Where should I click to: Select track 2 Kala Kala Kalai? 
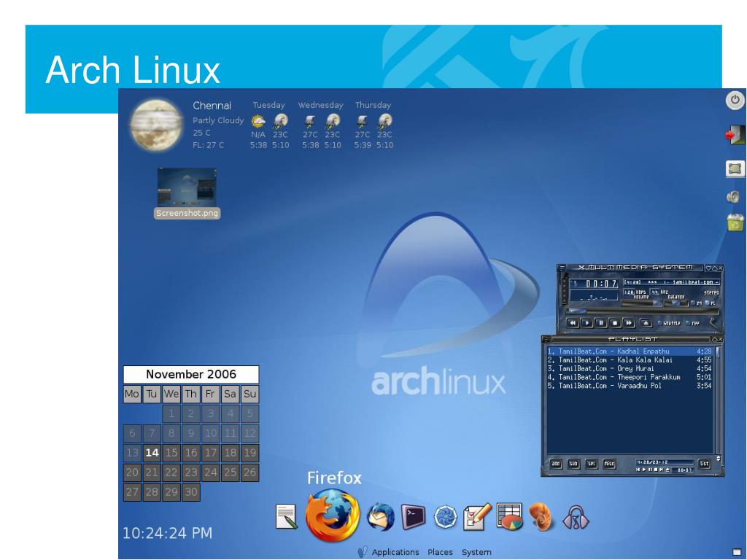tap(630, 360)
